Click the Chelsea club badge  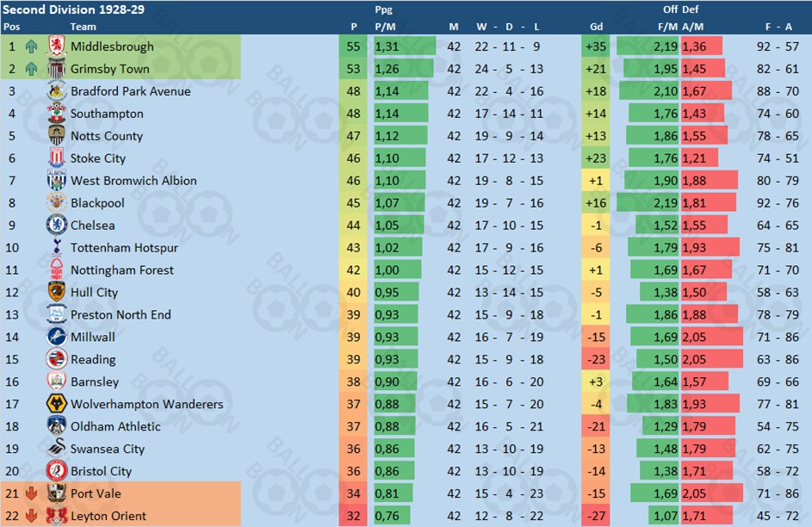[57, 226]
